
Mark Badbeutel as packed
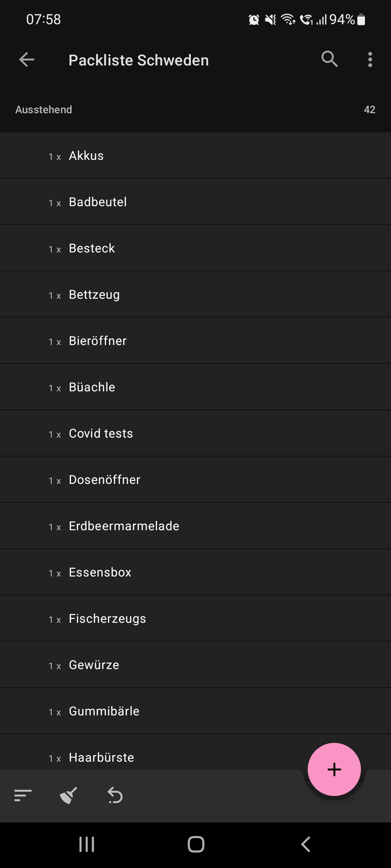195,202
